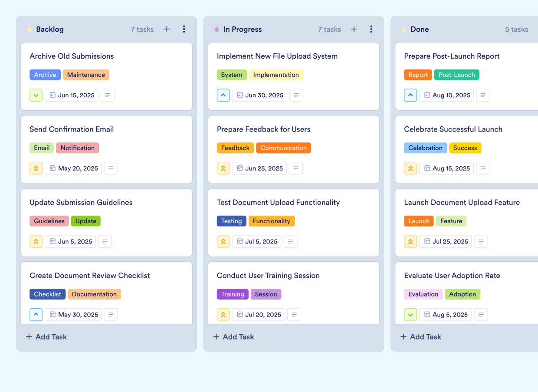This screenshot has height=392, width=538.
Task: Click the description icon on Prepare Post-Launch Report
Action: point(483,95)
